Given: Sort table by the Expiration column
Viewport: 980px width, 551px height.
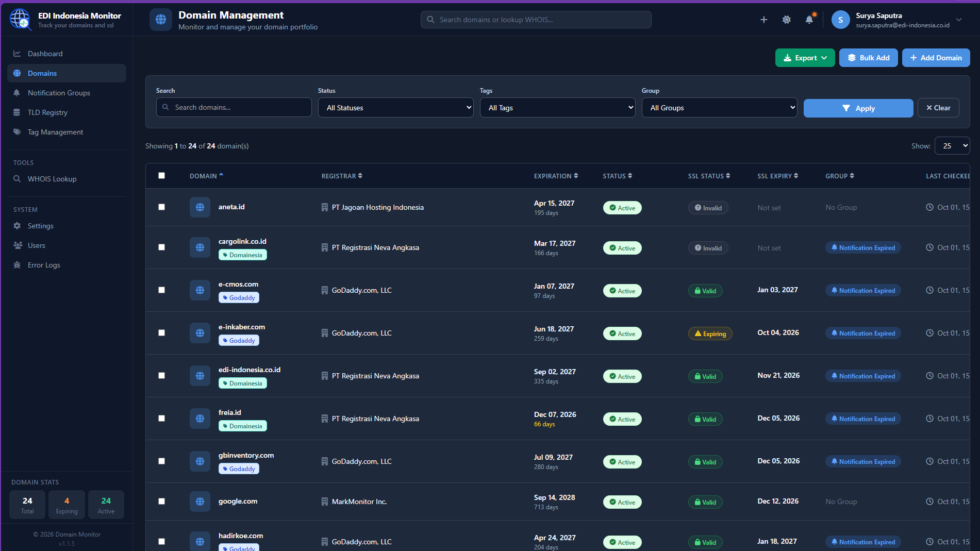Looking at the screenshot, I should (556, 176).
